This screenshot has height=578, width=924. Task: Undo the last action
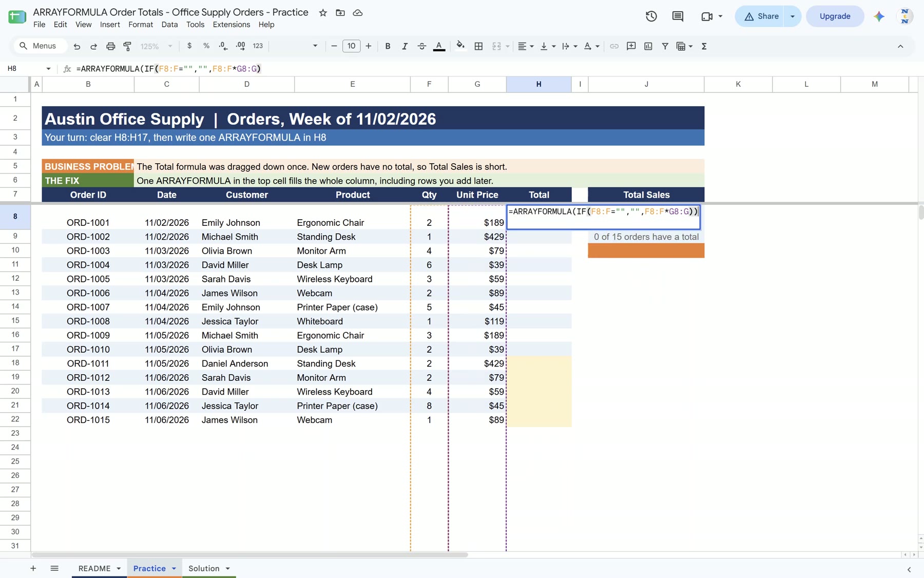point(77,46)
